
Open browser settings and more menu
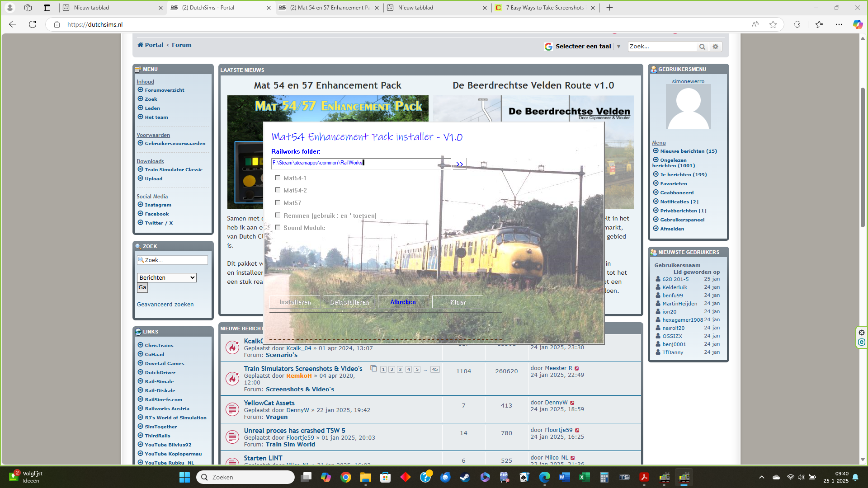click(x=839, y=24)
